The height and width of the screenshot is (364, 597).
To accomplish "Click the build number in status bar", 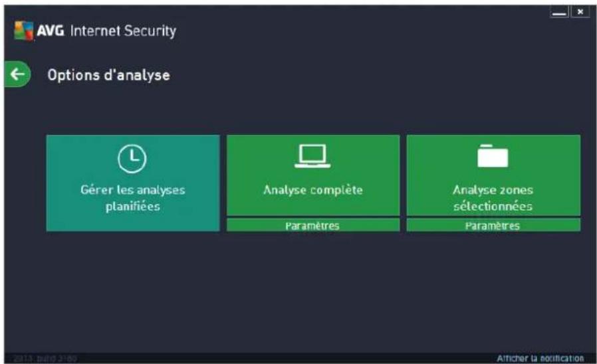I will pyautogui.click(x=45, y=358).
